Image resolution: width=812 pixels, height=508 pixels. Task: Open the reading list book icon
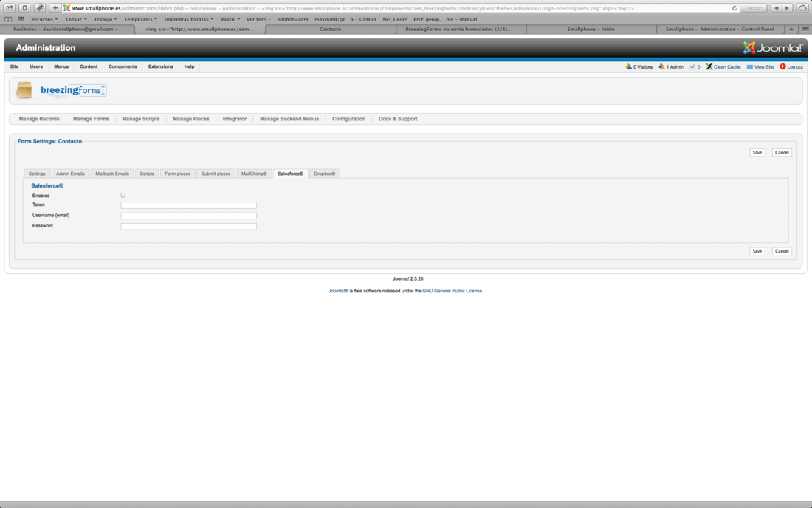pos(8,19)
